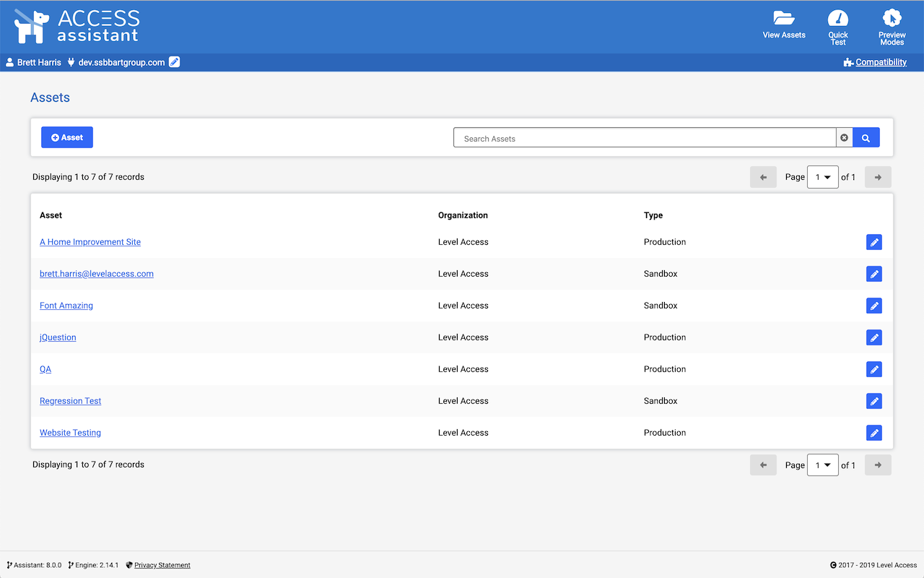Open the bottom Page number dropdown
This screenshot has height=578, width=924.
pos(822,465)
